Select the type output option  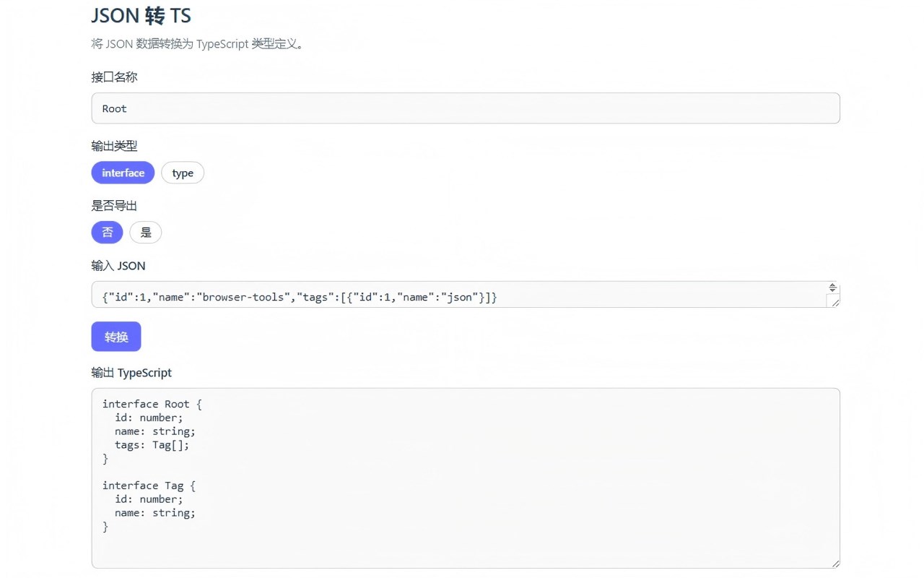click(183, 173)
